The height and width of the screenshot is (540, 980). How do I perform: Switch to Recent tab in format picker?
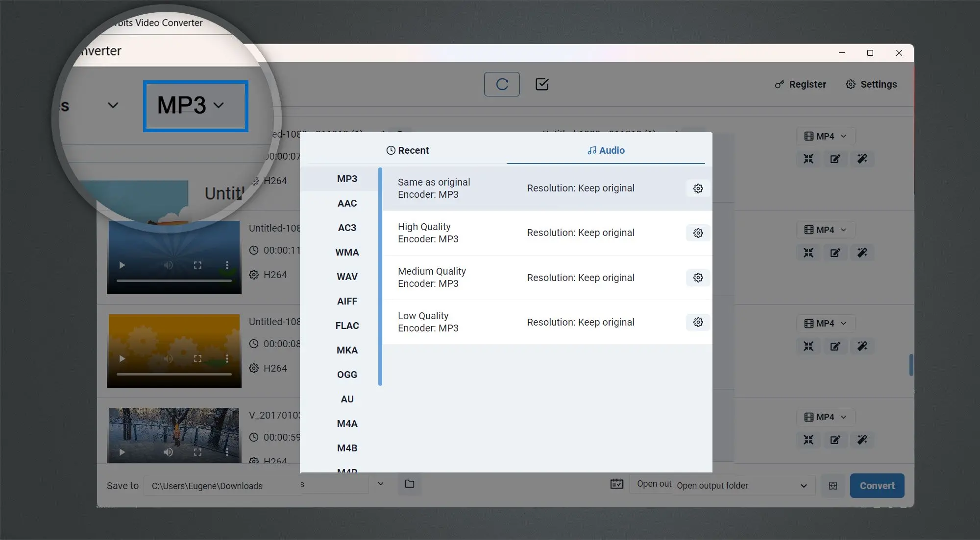407,150
